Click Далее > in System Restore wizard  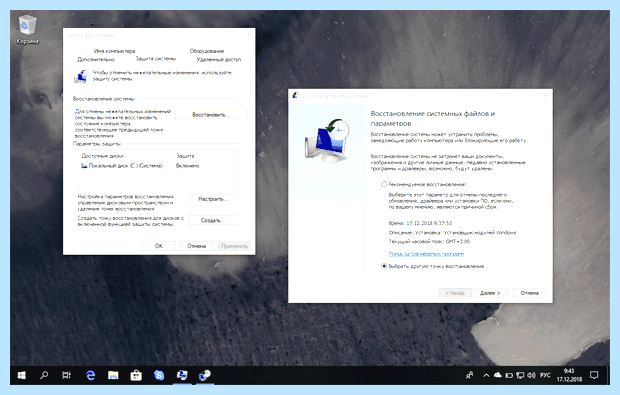point(490,293)
